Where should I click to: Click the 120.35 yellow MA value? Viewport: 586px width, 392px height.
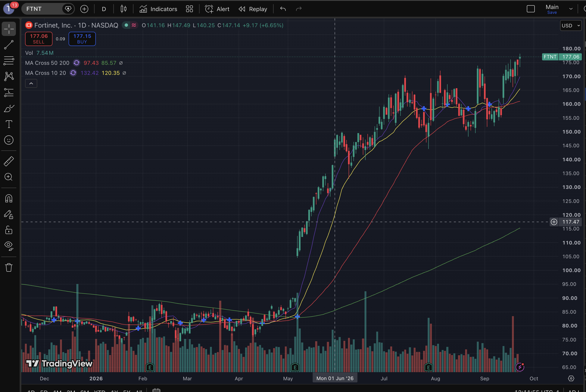(111, 73)
